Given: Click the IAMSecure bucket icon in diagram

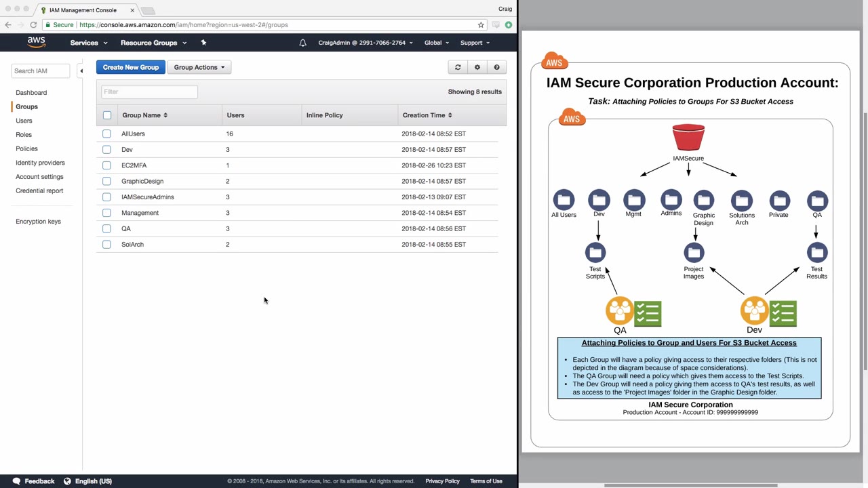Looking at the screenshot, I should click(688, 138).
